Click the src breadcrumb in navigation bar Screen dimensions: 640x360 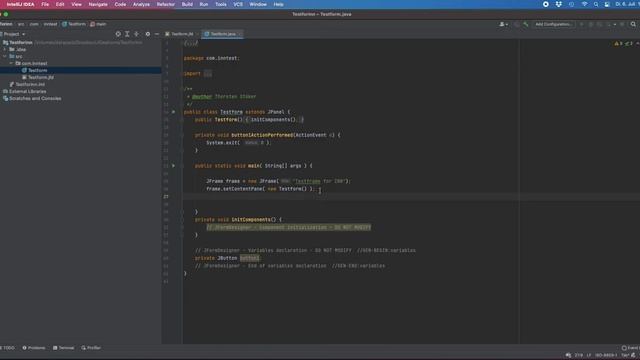[x=20, y=24]
